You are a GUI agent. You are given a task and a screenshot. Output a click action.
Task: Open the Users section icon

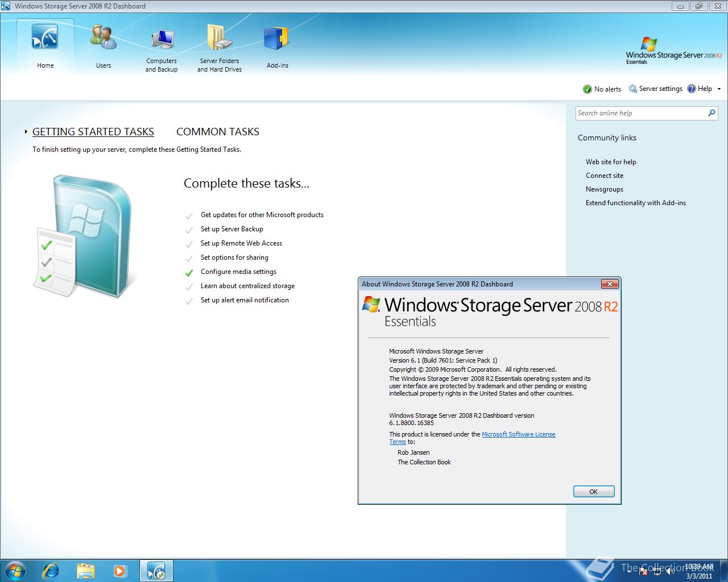tap(104, 37)
